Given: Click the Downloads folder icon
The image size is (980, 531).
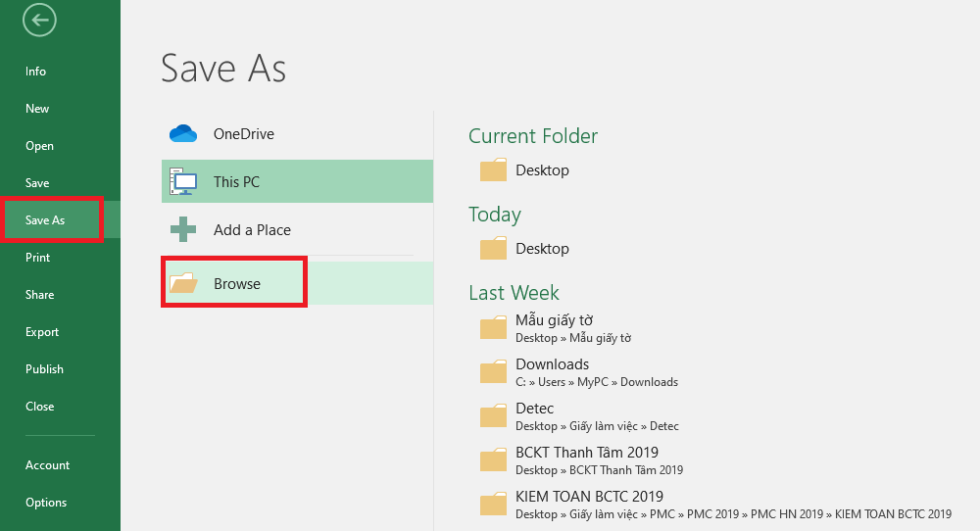Looking at the screenshot, I should point(493,372).
